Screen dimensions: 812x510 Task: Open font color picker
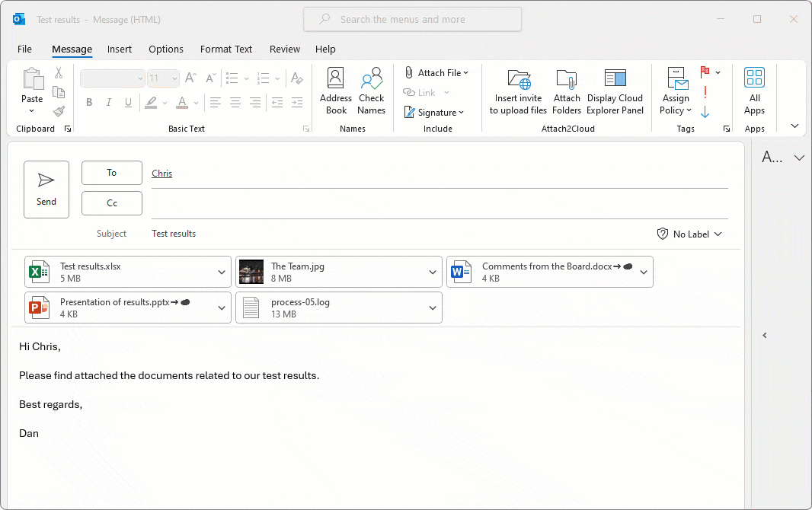point(196,103)
